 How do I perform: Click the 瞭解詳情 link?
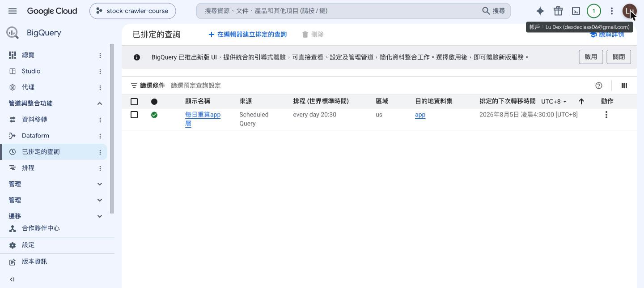(607, 34)
